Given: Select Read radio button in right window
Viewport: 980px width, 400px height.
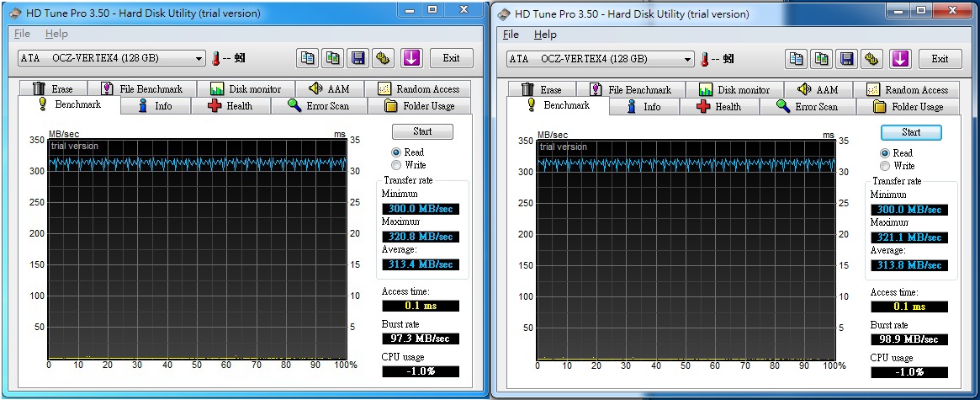Looking at the screenshot, I should pyautogui.click(x=884, y=152).
